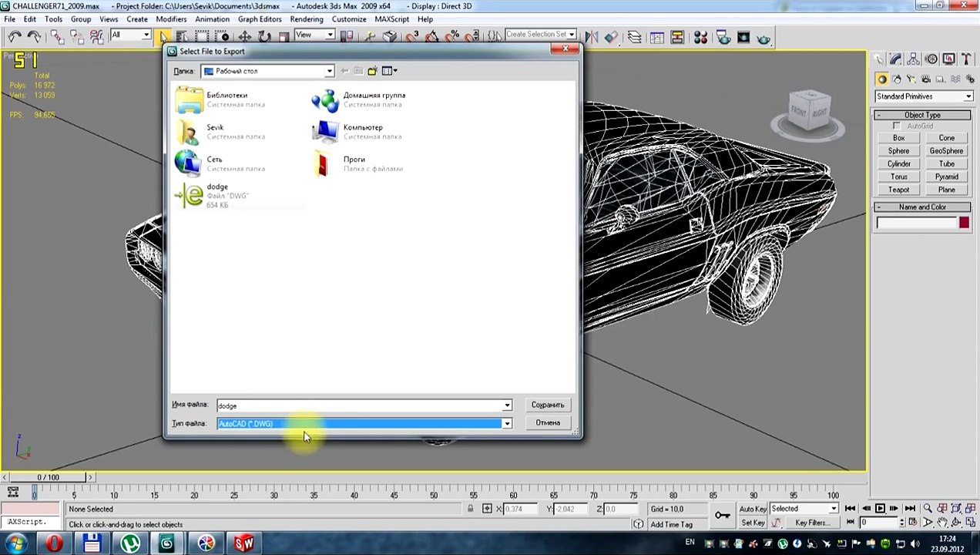
Task: Toggle Absolute/Offset transform type-in mode
Action: tap(488, 509)
